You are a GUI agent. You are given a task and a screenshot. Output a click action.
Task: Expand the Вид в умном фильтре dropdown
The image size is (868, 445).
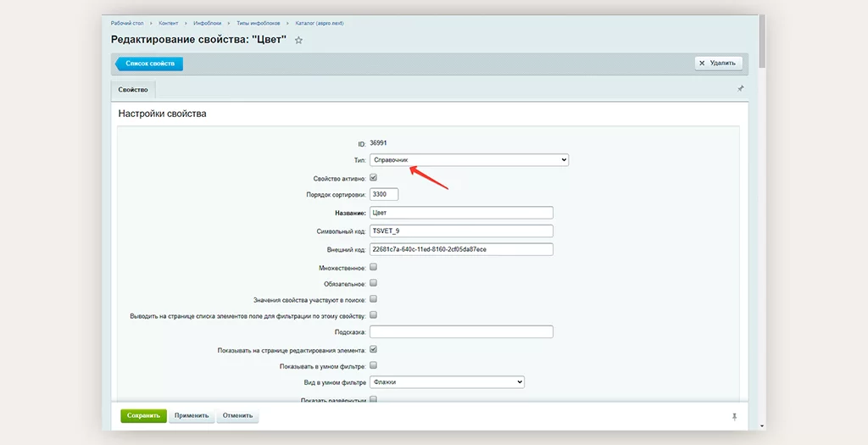tap(447, 382)
